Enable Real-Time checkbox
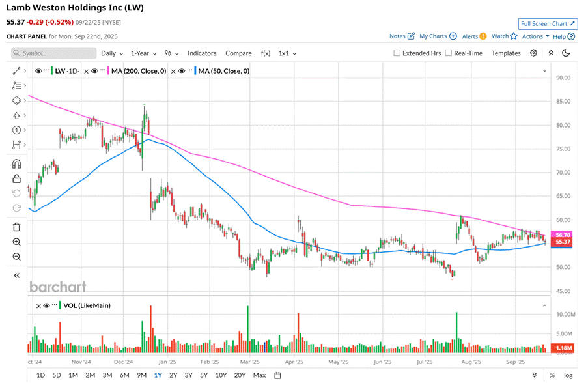588x383 pixels. [449, 53]
